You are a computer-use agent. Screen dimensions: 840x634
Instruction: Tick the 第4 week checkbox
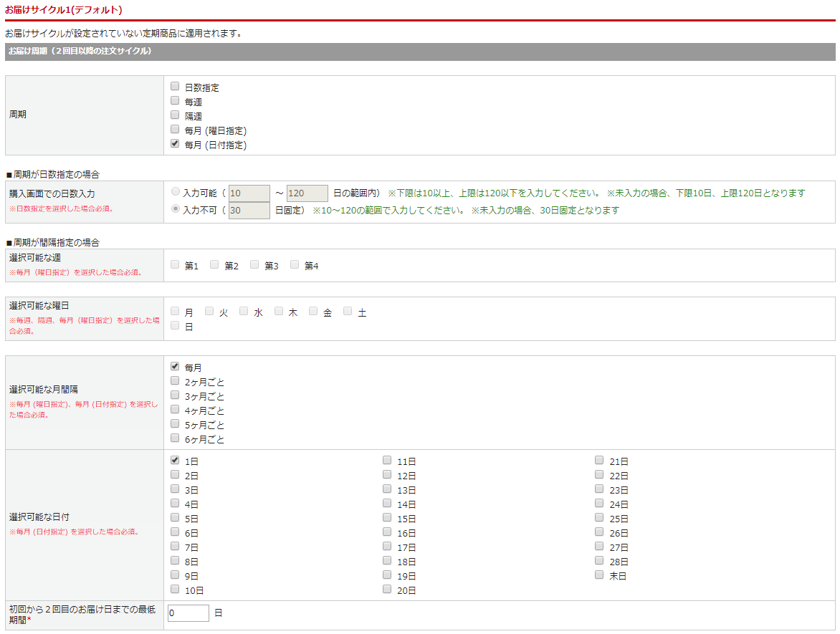point(295,265)
